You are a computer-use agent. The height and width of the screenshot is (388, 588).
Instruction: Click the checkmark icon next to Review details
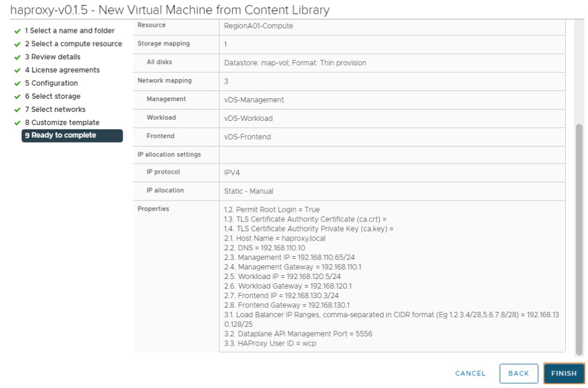coord(17,57)
